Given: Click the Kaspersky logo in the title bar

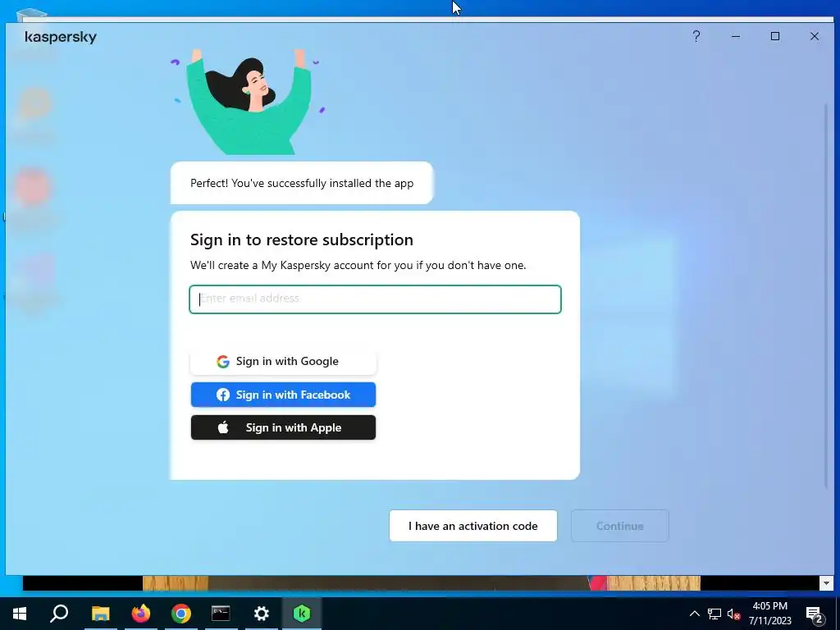Looking at the screenshot, I should click(61, 37).
